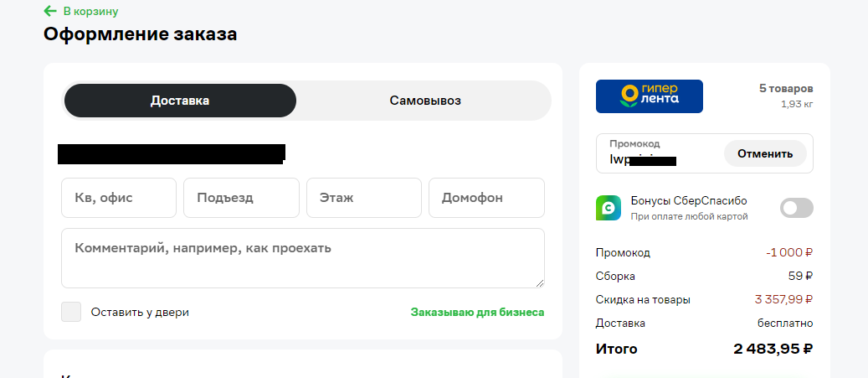Click the green back arrow icon
This screenshot has width=868, height=378.
[x=50, y=11]
